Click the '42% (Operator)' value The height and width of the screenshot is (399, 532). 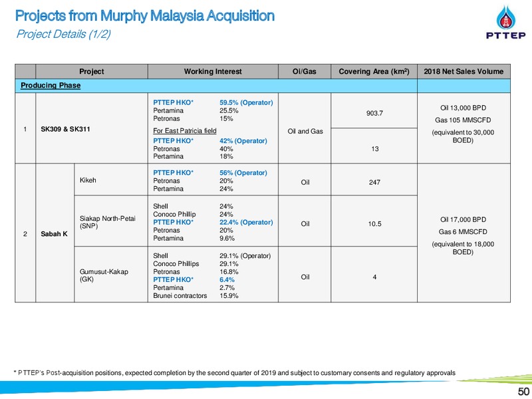tap(243, 141)
